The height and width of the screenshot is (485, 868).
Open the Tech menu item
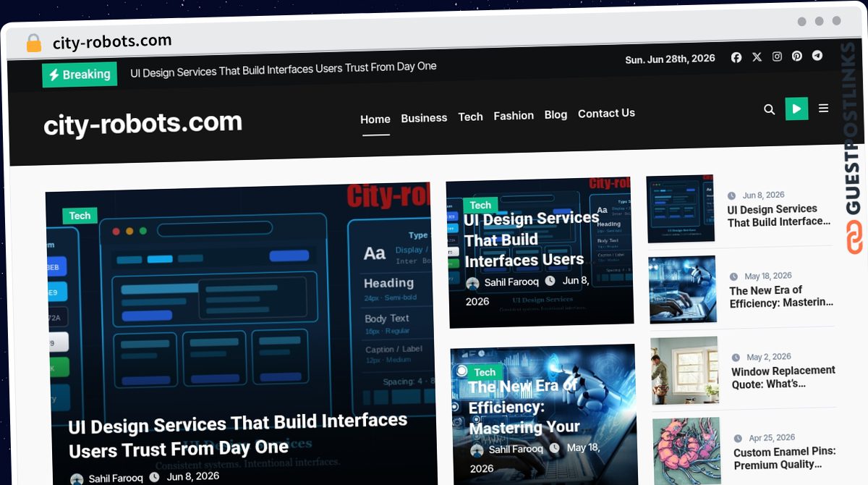coord(470,117)
